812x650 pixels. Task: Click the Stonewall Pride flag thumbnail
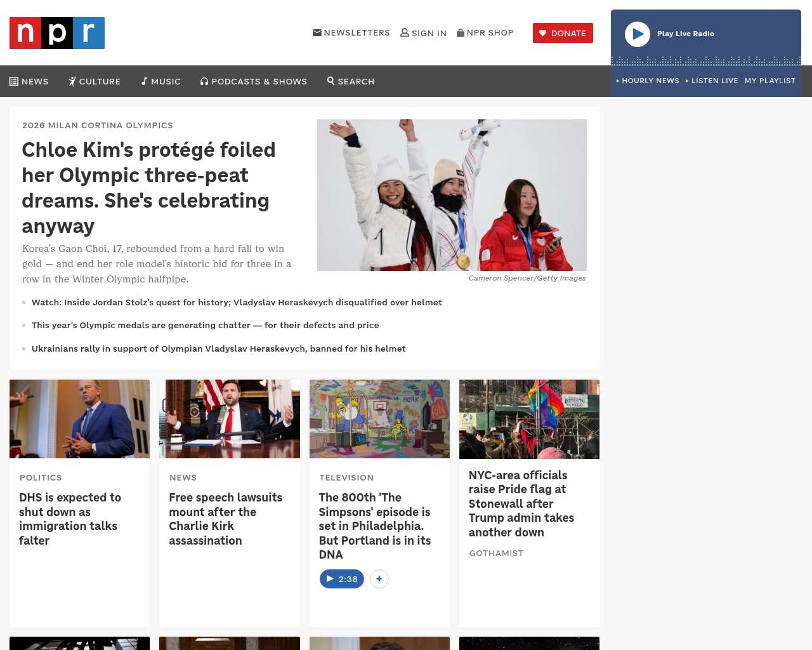click(x=529, y=419)
